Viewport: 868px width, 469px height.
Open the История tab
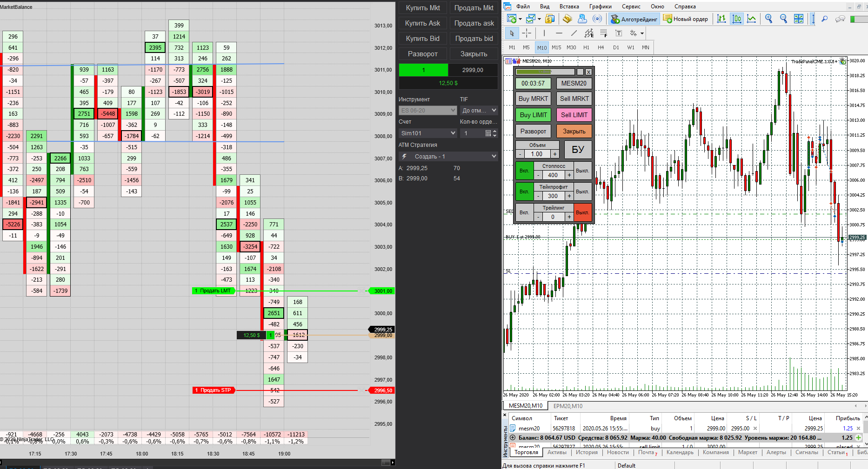(586, 452)
